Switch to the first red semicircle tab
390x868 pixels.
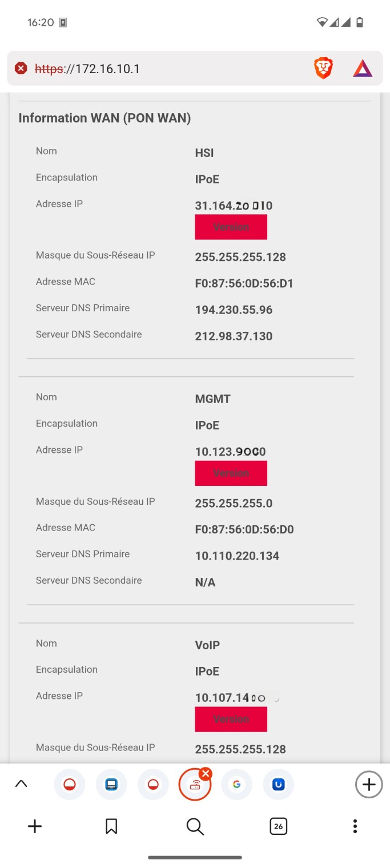tap(70, 785)
